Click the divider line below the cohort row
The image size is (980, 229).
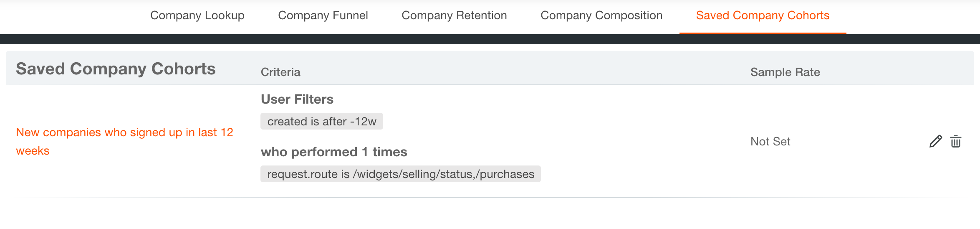pos(490,198)
